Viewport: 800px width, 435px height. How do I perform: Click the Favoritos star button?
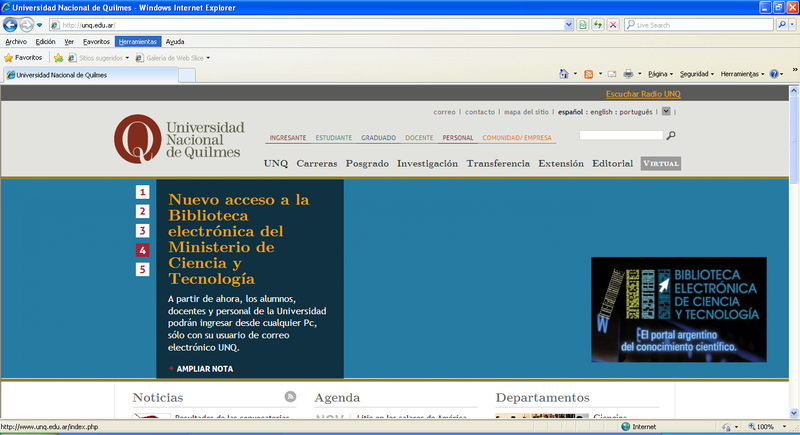click(23, 58)
